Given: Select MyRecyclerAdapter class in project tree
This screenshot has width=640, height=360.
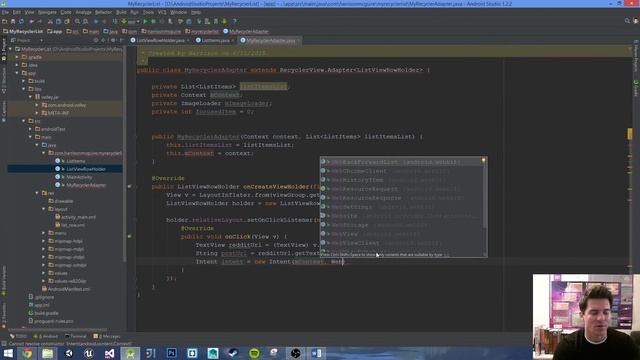Looking at the screenshot, I should (86, 185).
